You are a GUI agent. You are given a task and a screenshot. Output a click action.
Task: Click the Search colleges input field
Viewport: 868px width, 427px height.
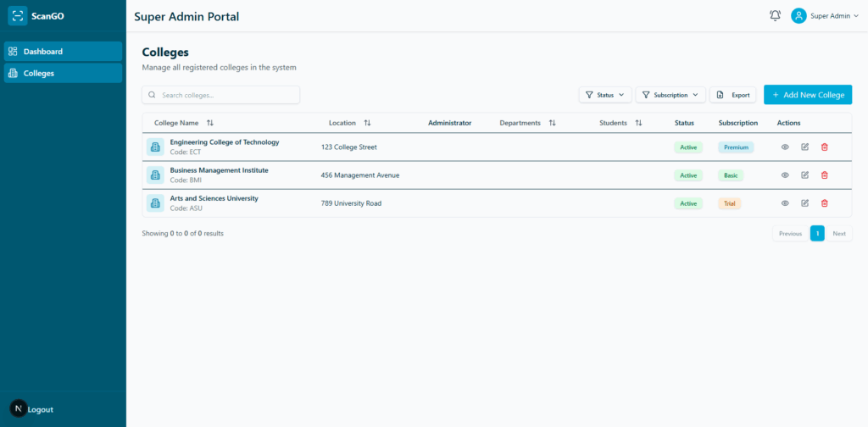click(221, 95)
